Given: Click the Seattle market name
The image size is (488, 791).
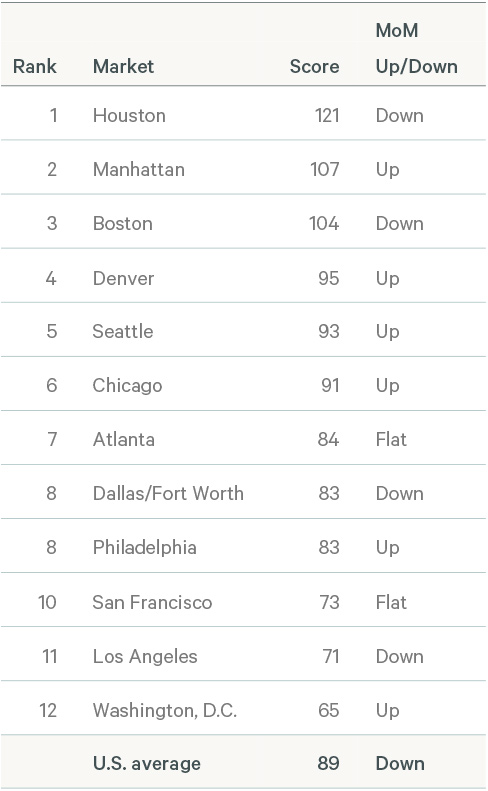Looking at the screenshot, I should [123, 331].
